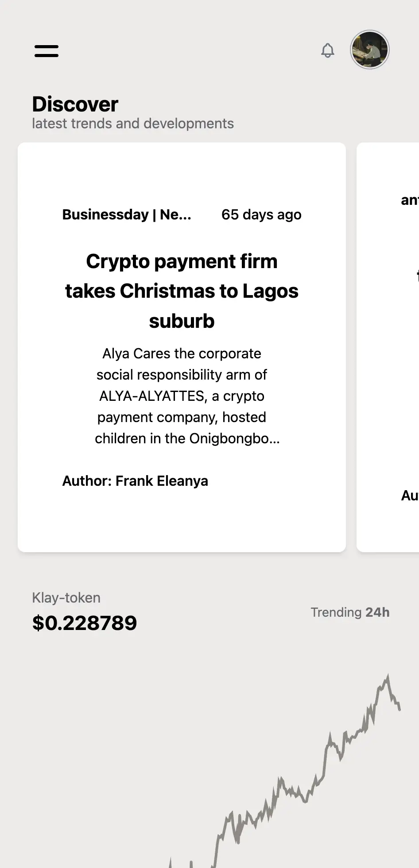Screen dimensions: 419x868
Task: Click the highest peak of the price chart
Action: click(x=388, y=677)
